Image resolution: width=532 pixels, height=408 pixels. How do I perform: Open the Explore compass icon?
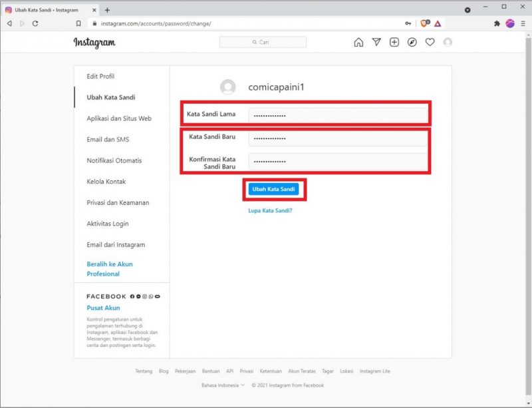click(412, 42)
